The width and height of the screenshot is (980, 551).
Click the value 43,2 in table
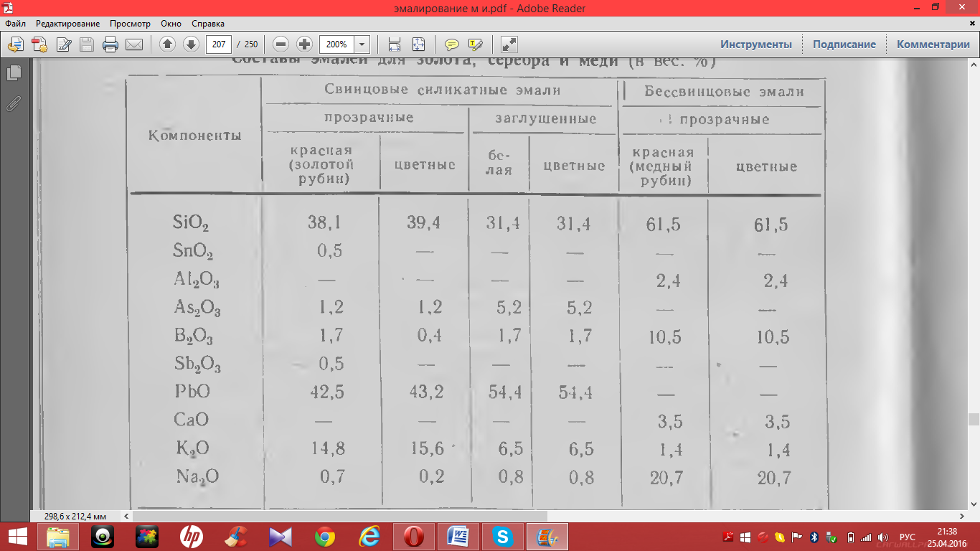point(426,392)
